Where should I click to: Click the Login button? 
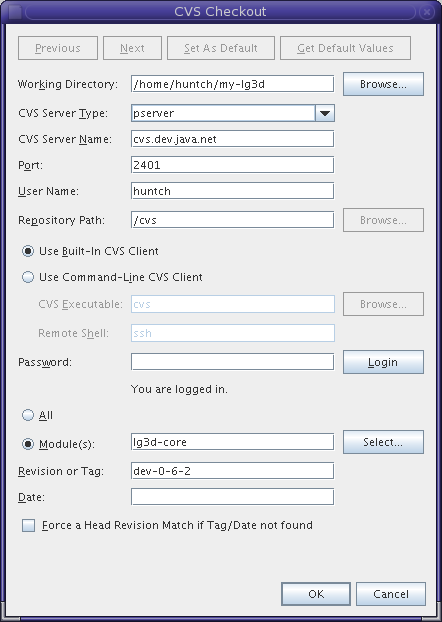[383, 362]
